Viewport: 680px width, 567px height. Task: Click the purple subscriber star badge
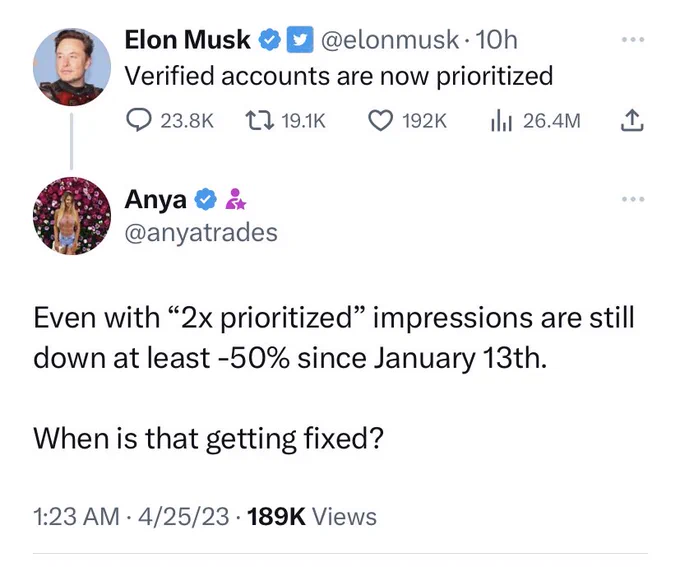pos(233,199)
